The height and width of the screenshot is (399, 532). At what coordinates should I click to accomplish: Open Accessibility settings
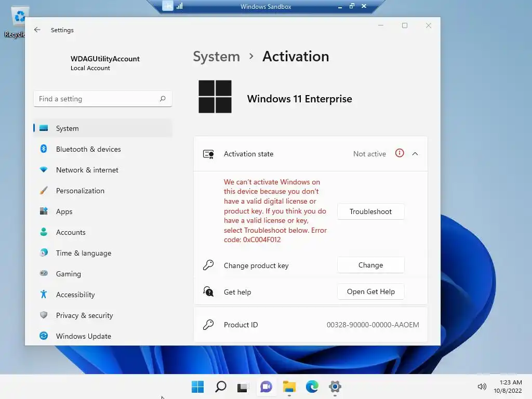tap(103, 295)
